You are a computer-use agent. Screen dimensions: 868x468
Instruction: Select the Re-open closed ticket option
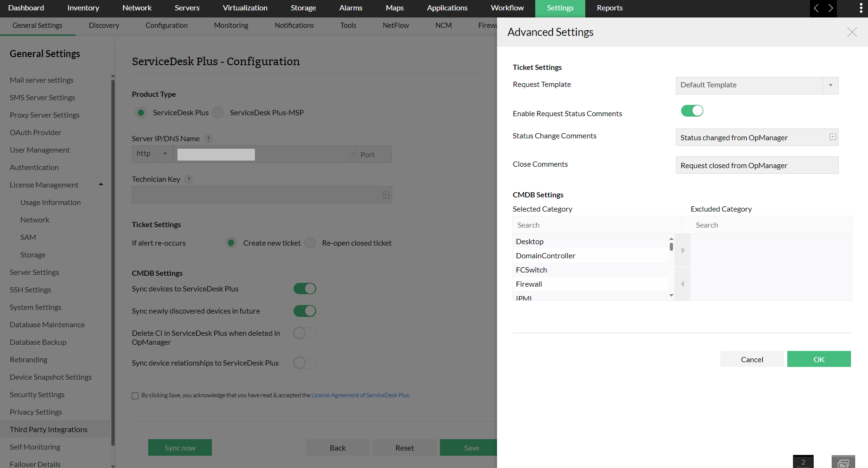coord(310,243)
